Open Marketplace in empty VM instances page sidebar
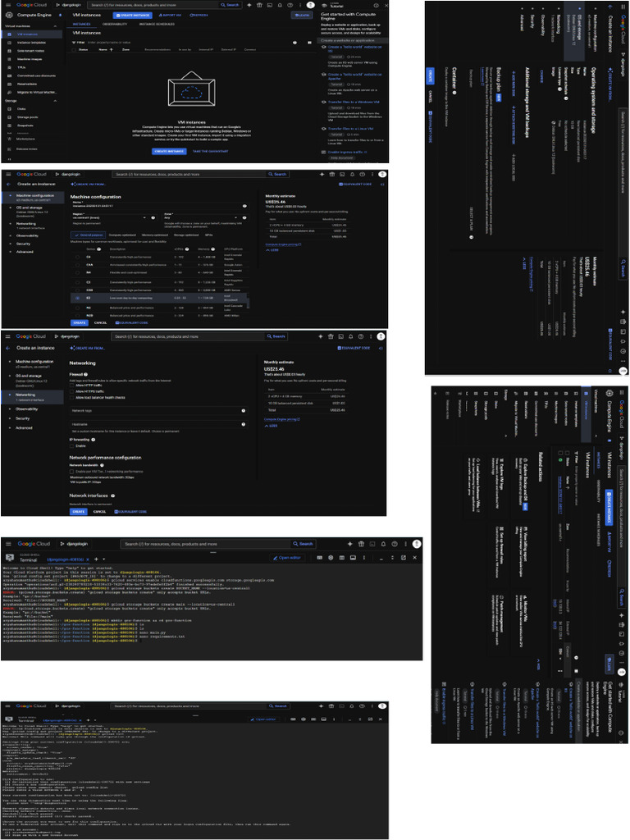 pyautogui.click(x=25, y=139)
